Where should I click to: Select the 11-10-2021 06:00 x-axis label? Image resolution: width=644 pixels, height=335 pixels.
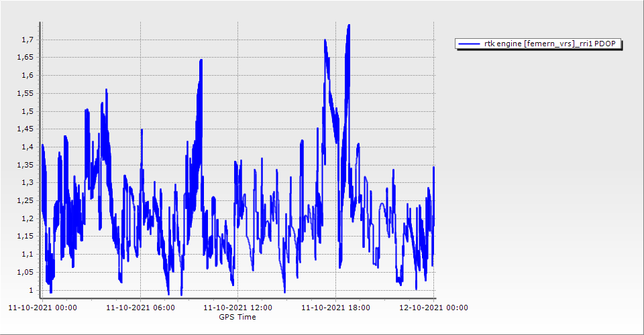click(140, 308)
